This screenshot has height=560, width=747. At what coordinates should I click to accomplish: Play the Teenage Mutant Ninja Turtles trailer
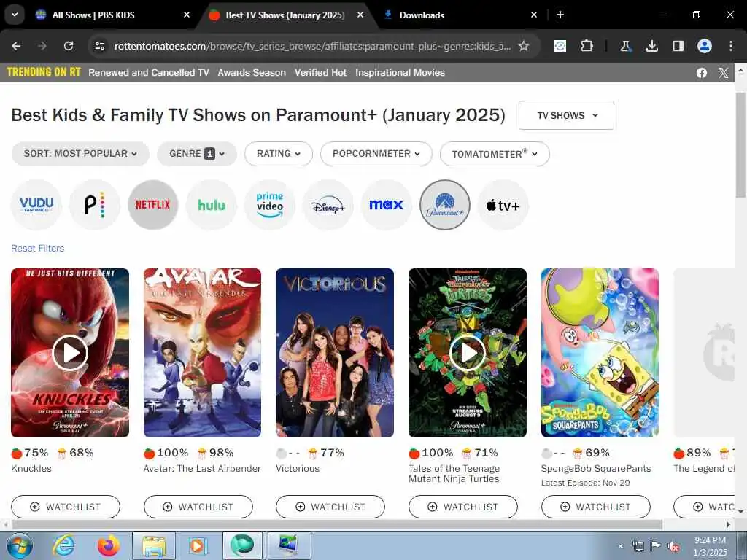[468, 353]
